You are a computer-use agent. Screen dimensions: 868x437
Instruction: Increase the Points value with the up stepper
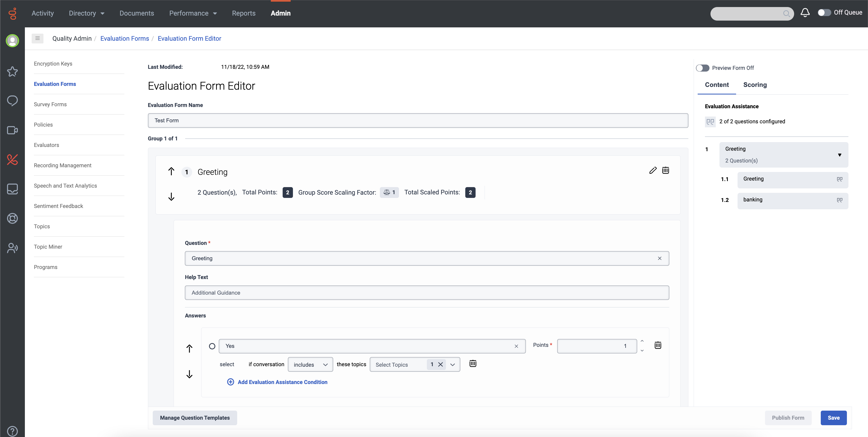pyautogui.click(x=642, y=341)
